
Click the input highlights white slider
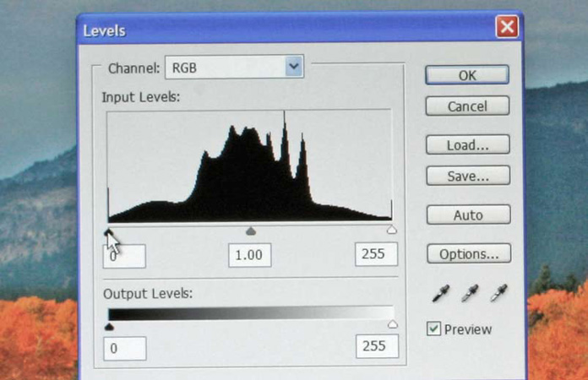pyautogui.click(x=391, y=231)
